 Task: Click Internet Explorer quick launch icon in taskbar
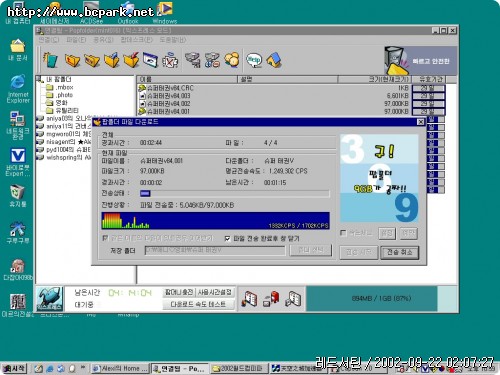point(50,368)
